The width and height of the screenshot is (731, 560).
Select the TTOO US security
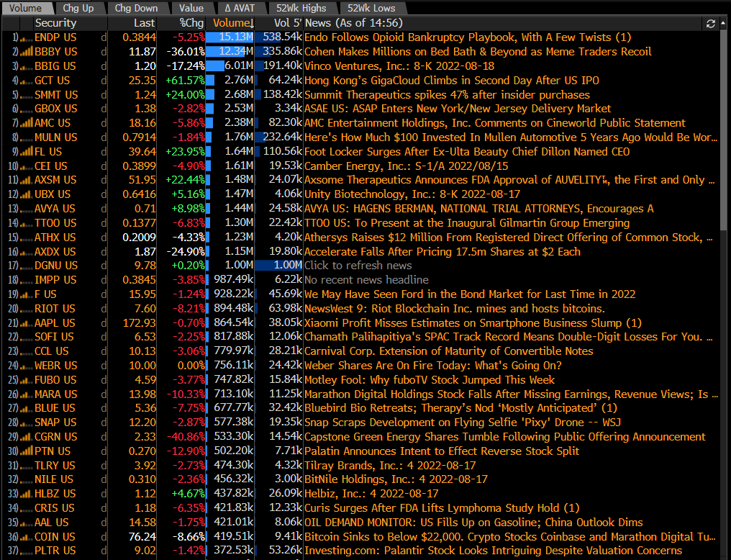[x=55, y=223]
